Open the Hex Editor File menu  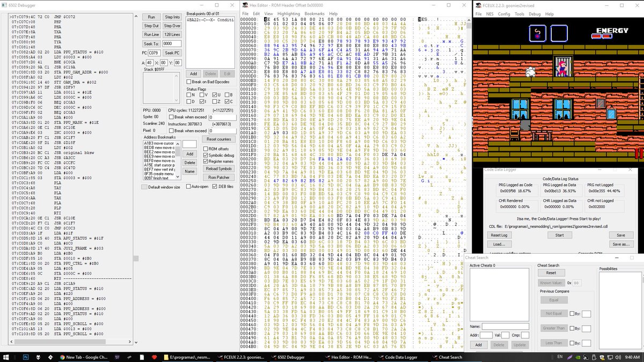pyautogui.click(x=245, y=13)
